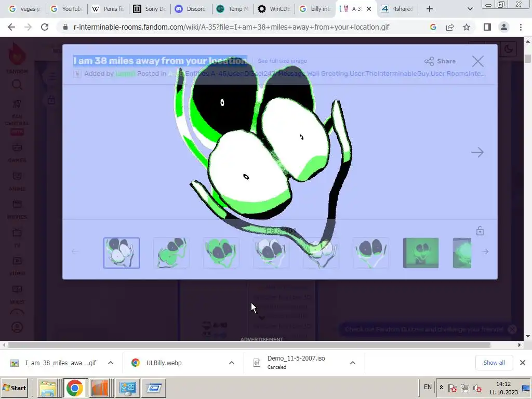Image resolution: width=532 pixels, height=399 pixels.
Task: Show hidden system tray icons
Action: (441, 387)
